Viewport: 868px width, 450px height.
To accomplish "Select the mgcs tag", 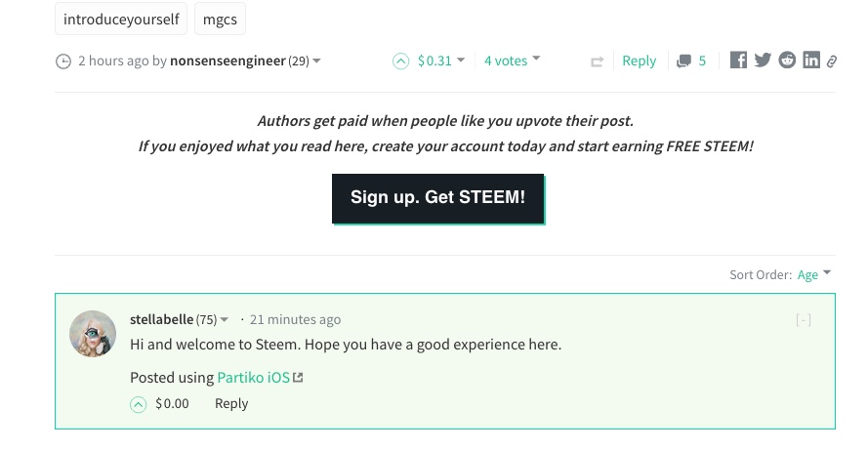I will click(x=220, y=19).
